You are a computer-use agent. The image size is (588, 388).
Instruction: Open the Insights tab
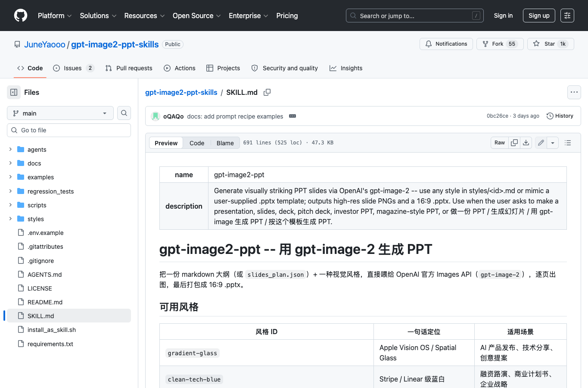tap(346, 68)
